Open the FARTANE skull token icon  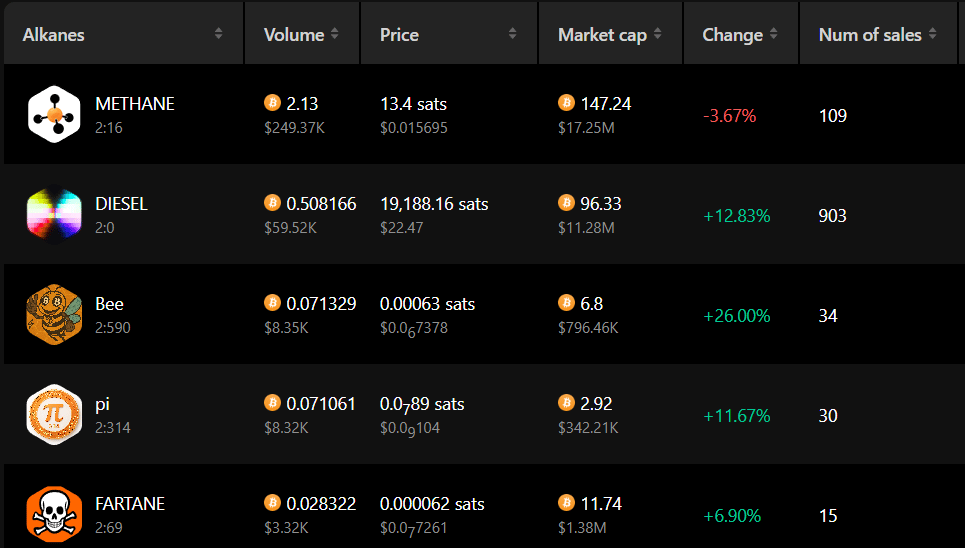[54, 515]
